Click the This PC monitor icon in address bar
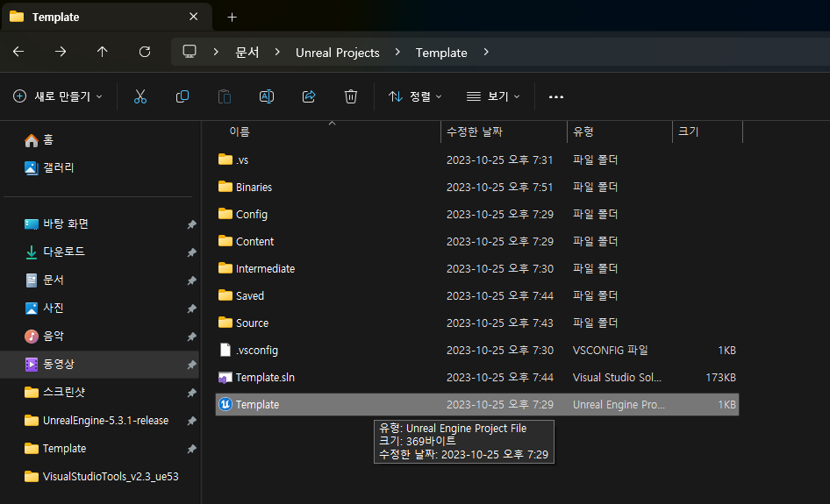This screenshot has height=504, width=830. [189, 52]
